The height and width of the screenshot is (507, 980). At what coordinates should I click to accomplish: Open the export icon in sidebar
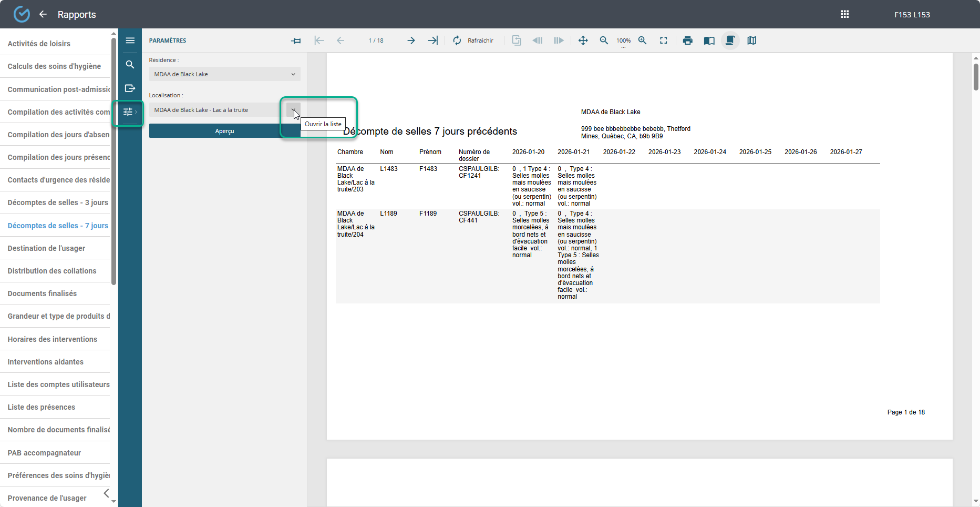130,88
